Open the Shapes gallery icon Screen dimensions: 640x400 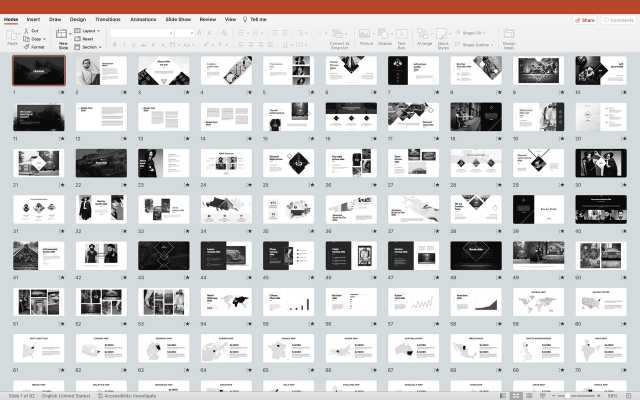tap(384, 35)
